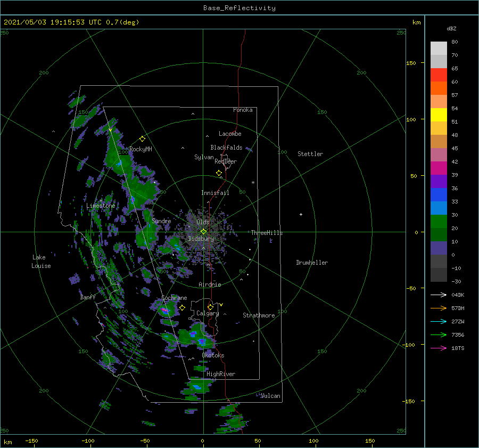The width and height of the screenshot is (479, 448).
Task: Pick the light gray 80–70 dBZ legend band
Action: coord(439,48)
